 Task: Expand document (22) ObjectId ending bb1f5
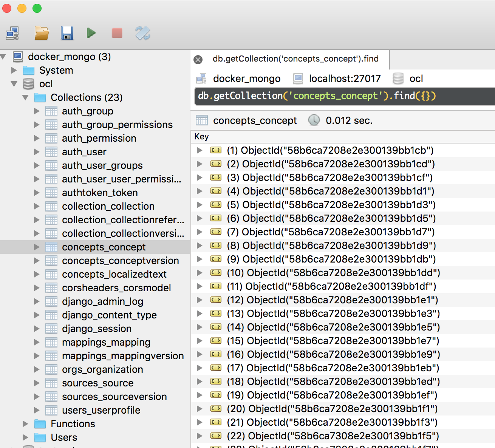tap(199, 436)
